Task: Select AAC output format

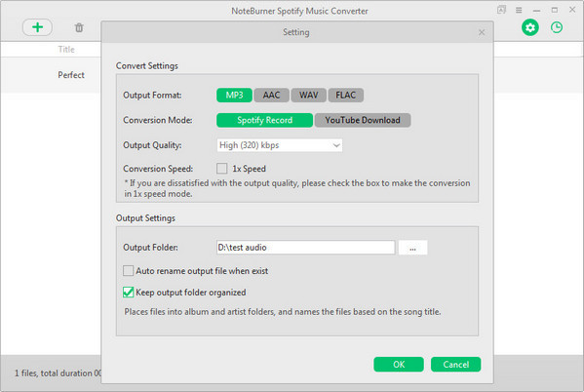Action: click(x=271, y=95)
